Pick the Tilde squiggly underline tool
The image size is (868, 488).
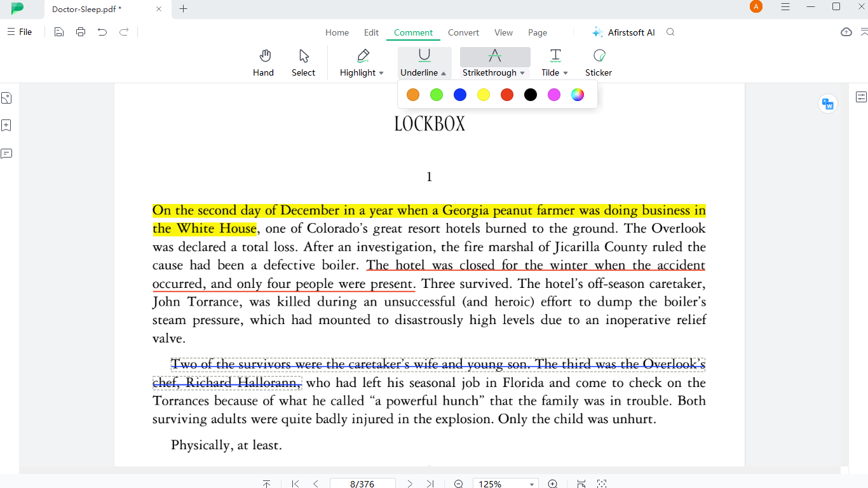pos(555,56)
